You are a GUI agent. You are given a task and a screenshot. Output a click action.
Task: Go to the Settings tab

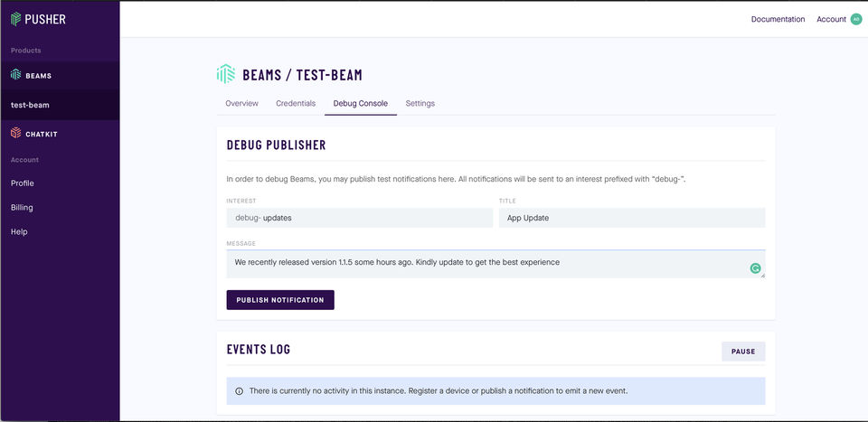coord(420,104)
